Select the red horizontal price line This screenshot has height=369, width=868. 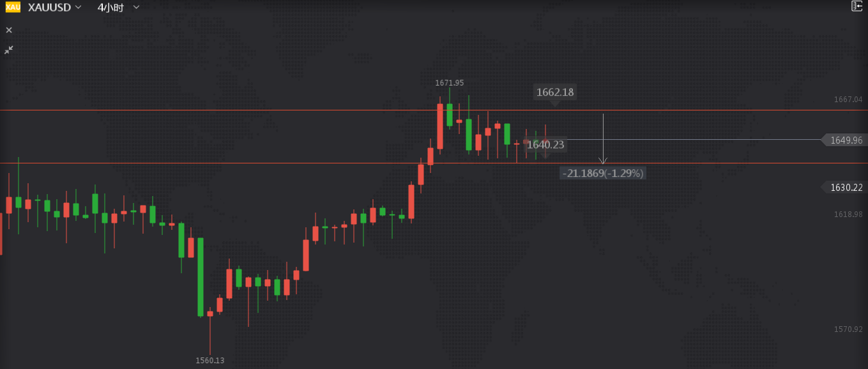(x=409, y=110)
